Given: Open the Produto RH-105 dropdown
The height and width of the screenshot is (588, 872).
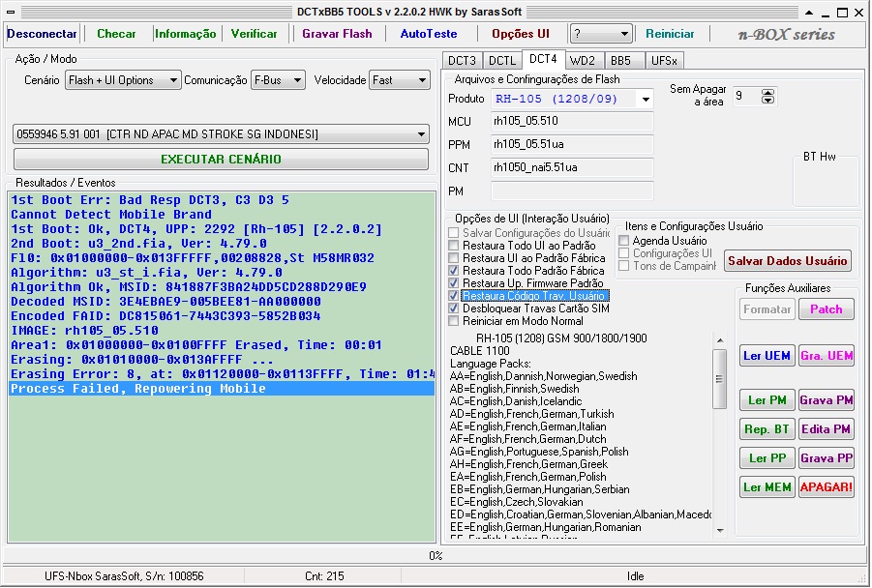Looking at the screenshot, I should click(x=572, y=99).
